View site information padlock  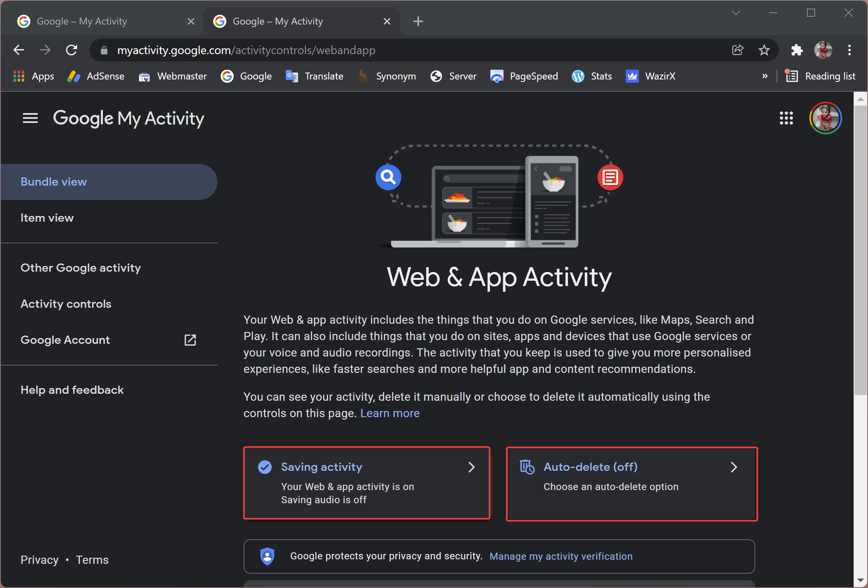(x=104, y=50)
